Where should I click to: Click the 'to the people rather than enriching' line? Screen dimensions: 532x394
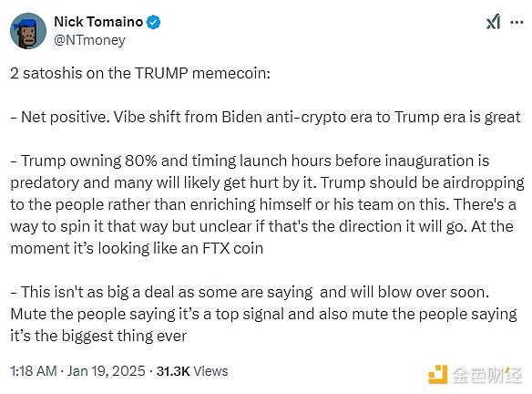tap(263, 204)
